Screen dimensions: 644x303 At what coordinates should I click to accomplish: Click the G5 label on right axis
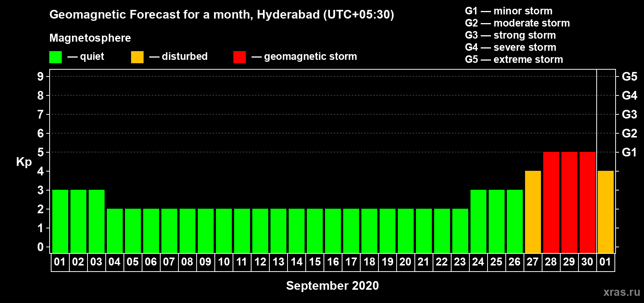pos(630,77)
